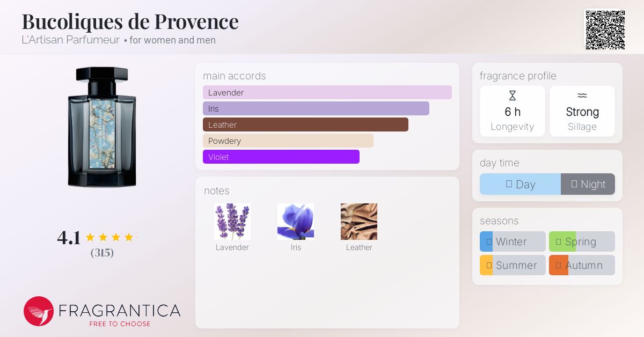Screen dimensions: 644x337
Task: Click the leaf icon beside Autumn
Action: [558, 265]
